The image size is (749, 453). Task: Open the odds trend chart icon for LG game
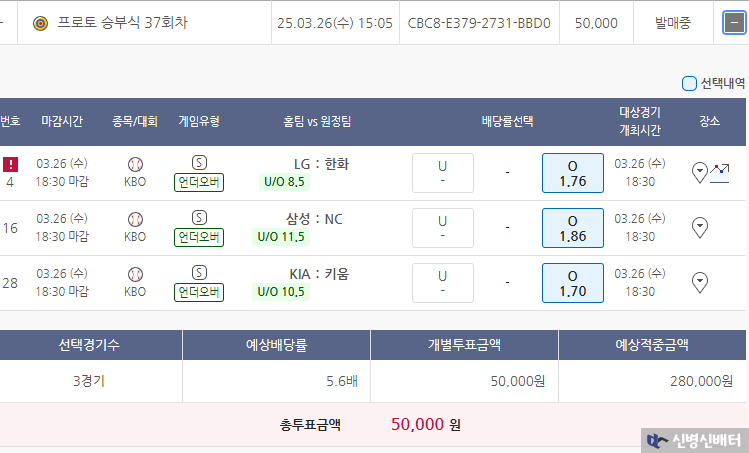coord(720,173)
